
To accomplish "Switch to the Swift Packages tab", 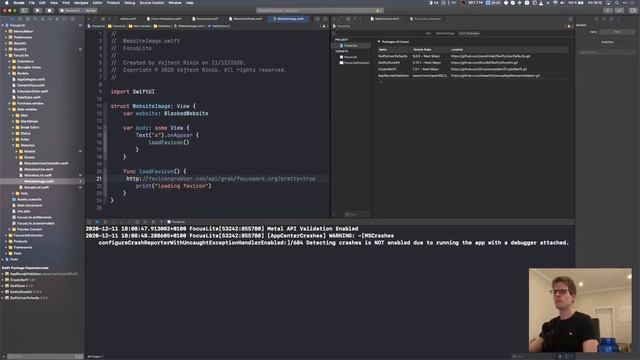I will click(x=469, y=33).
